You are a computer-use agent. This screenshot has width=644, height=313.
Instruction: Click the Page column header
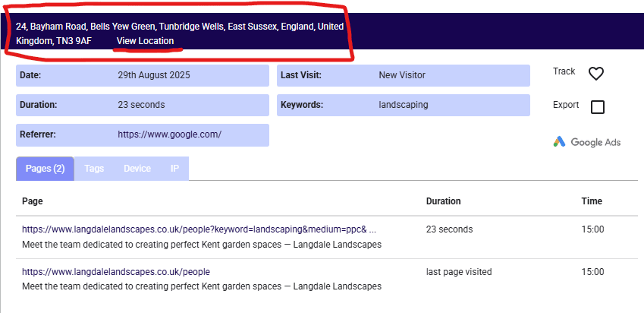(x=32, y=201)
